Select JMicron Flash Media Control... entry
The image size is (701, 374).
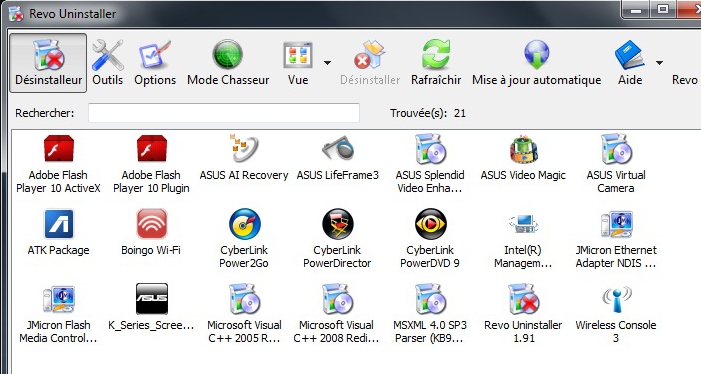tap(58, 314)
